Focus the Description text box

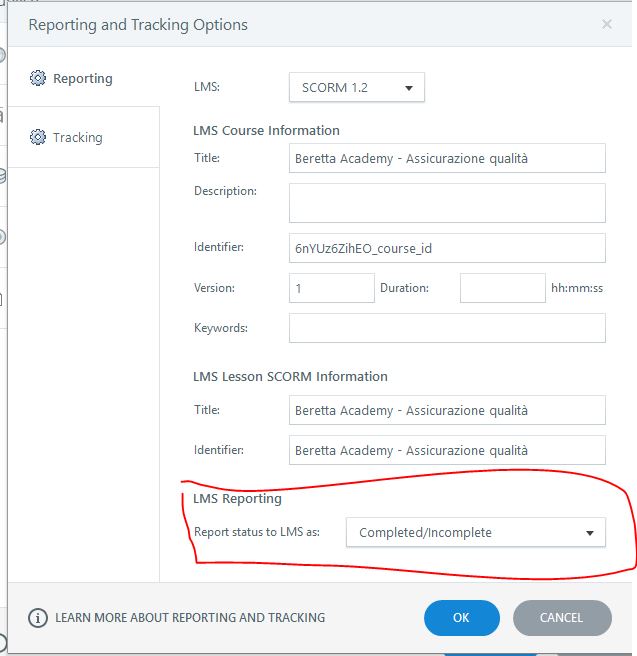pos(447,202)
